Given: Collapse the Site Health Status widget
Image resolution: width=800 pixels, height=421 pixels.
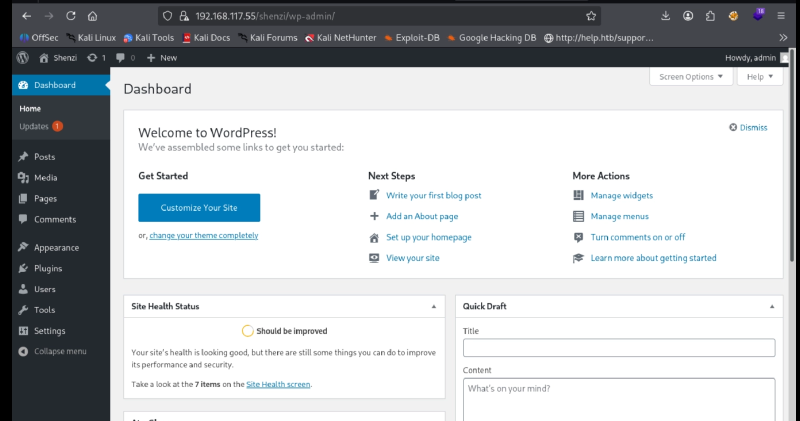Looking at the screenshot, I should pos(433,306).
